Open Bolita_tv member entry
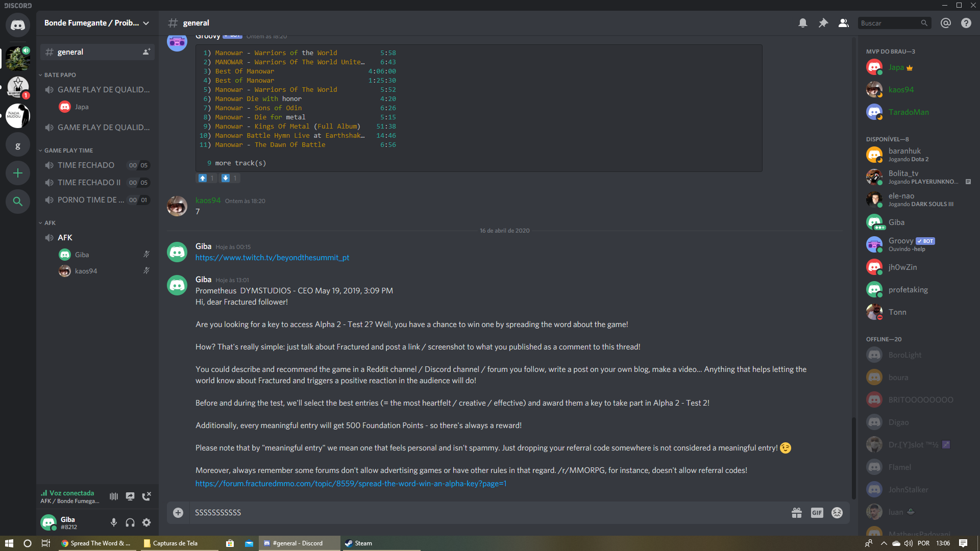Image resolution: width=980 pixels, height=551 pixels. (x=919, y=177)
